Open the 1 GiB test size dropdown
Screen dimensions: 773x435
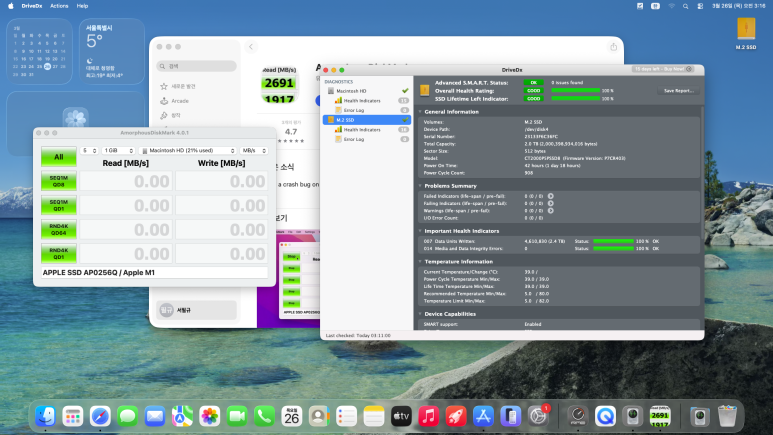[x=118, y=150]
